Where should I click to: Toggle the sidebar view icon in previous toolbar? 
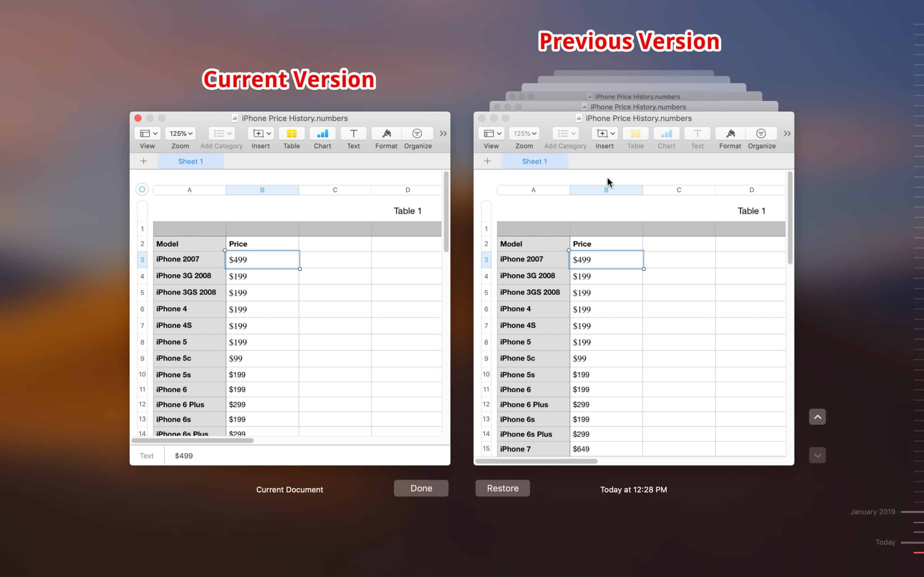point(491,133)
